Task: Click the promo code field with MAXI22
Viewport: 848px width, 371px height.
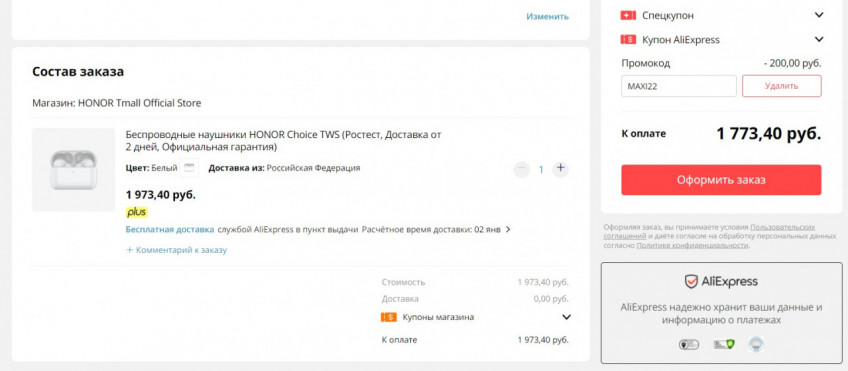Action: click(x=679, y=86)
